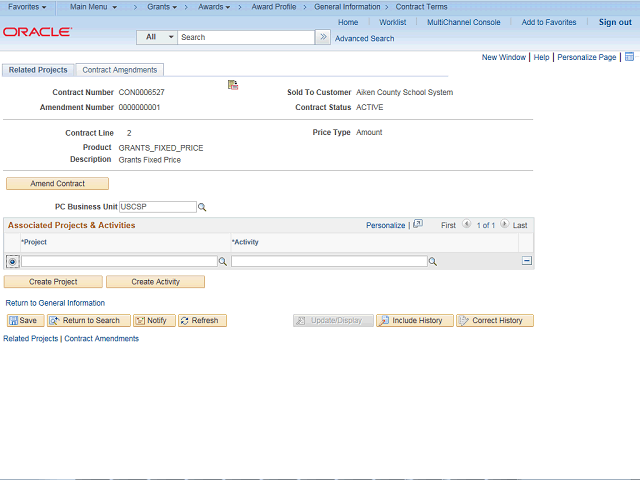Open Advanced Search link
Viewport: 640px width, 480px height.
coord(364,38)
